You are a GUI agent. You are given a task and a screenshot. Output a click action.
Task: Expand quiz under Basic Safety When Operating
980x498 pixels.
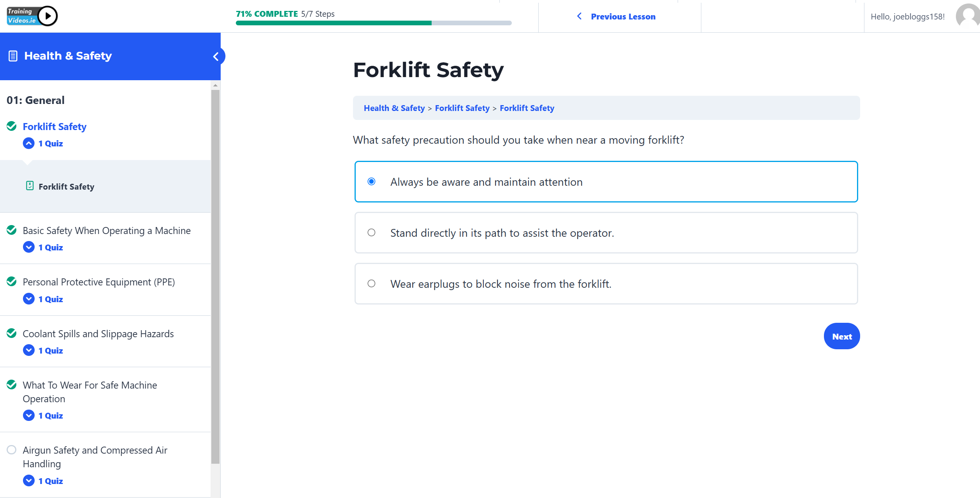click(x=29, y=247)
